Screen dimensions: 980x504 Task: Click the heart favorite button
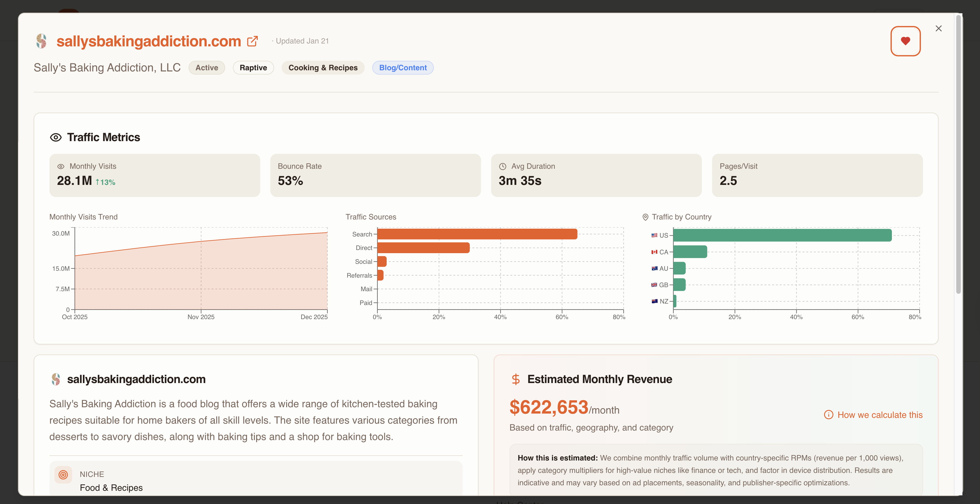pos(905,41)
